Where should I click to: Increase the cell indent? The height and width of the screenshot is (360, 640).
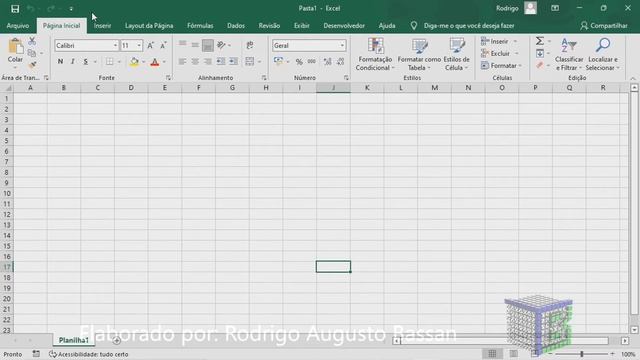[x=233, y=62]
